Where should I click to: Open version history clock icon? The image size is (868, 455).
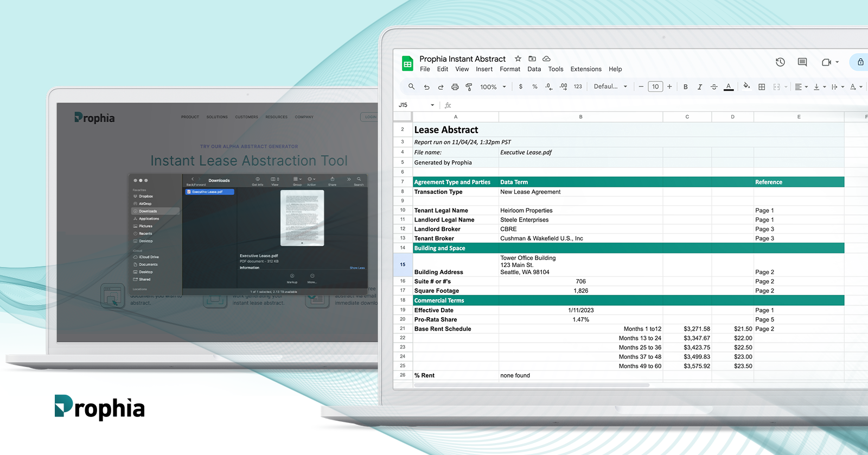point(780,62)
